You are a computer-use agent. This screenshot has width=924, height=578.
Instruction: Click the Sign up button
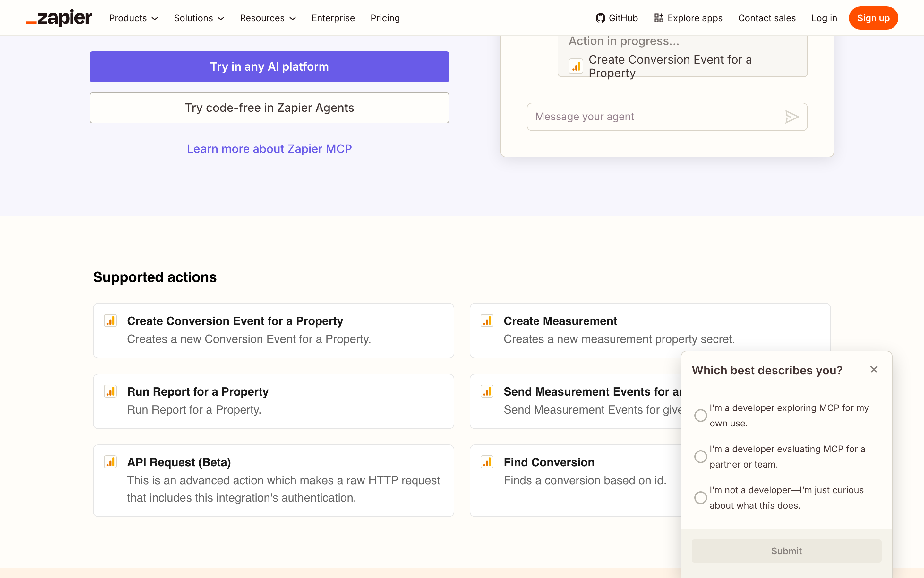(873, 18)
